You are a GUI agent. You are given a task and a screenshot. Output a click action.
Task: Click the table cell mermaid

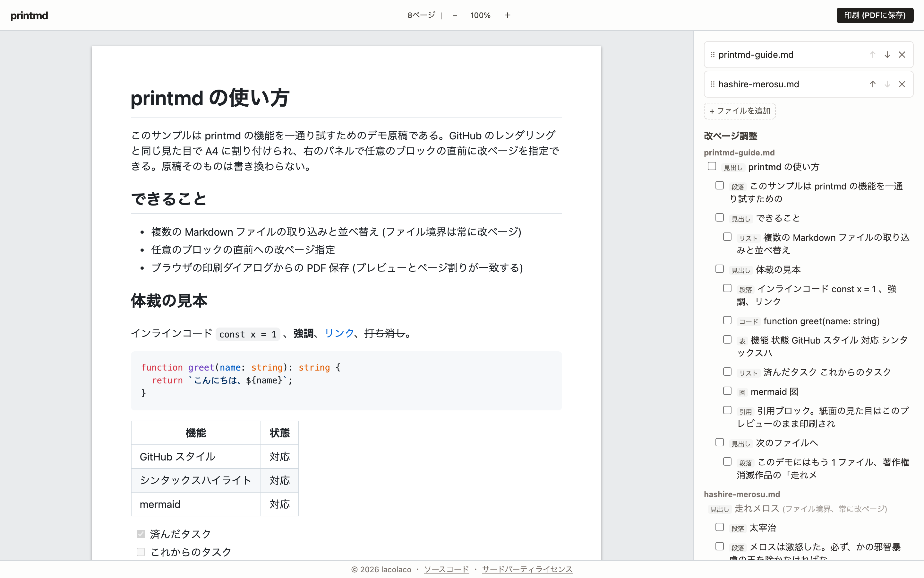196,504
